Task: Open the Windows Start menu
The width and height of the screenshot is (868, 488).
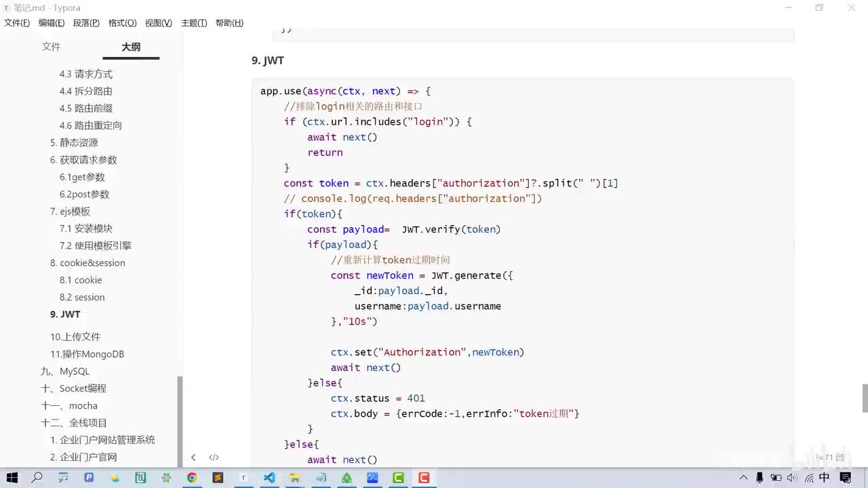Action: coord(12,478)
